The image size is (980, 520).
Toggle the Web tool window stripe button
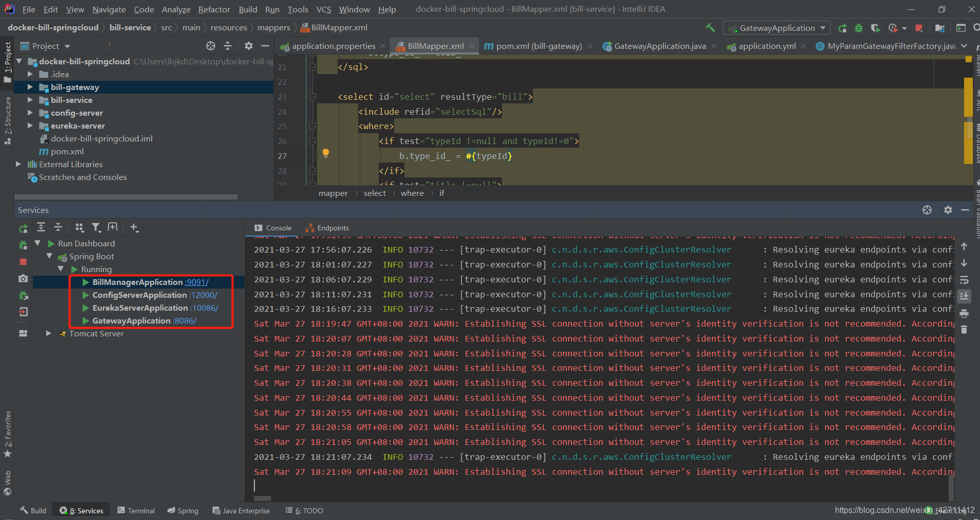point(7,482)
